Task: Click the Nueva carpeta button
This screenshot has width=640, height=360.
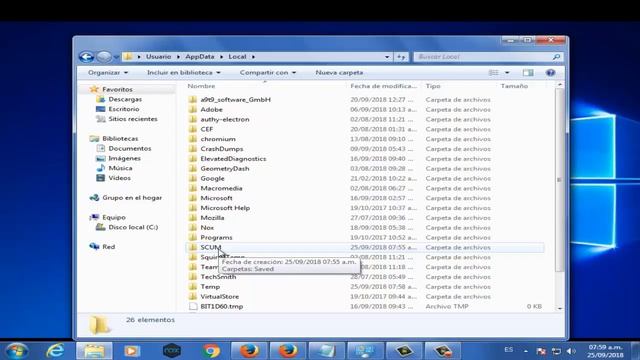Action: click(x=339, y=73)
